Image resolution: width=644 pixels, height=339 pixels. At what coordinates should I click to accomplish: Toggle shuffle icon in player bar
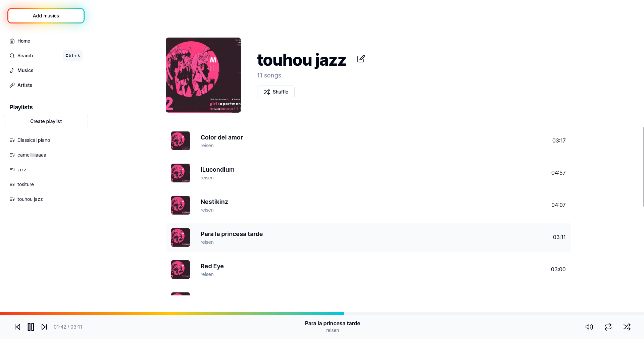pyautogui.click(x=627, y=327)
